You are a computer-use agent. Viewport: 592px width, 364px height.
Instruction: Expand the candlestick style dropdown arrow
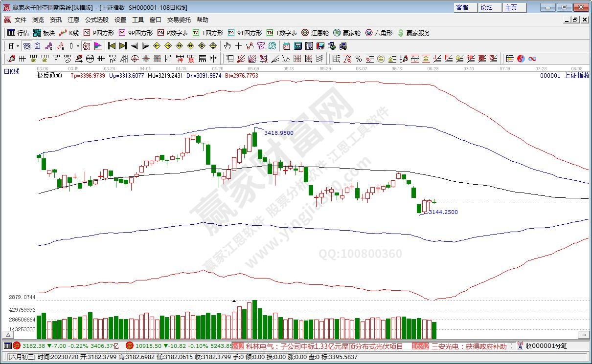click(x=77, y=46)
